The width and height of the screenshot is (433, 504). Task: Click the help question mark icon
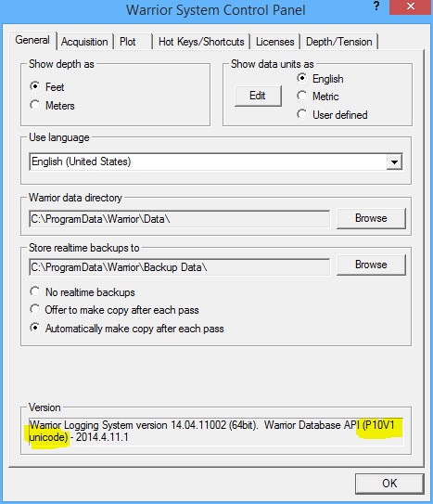coord(376,6)
